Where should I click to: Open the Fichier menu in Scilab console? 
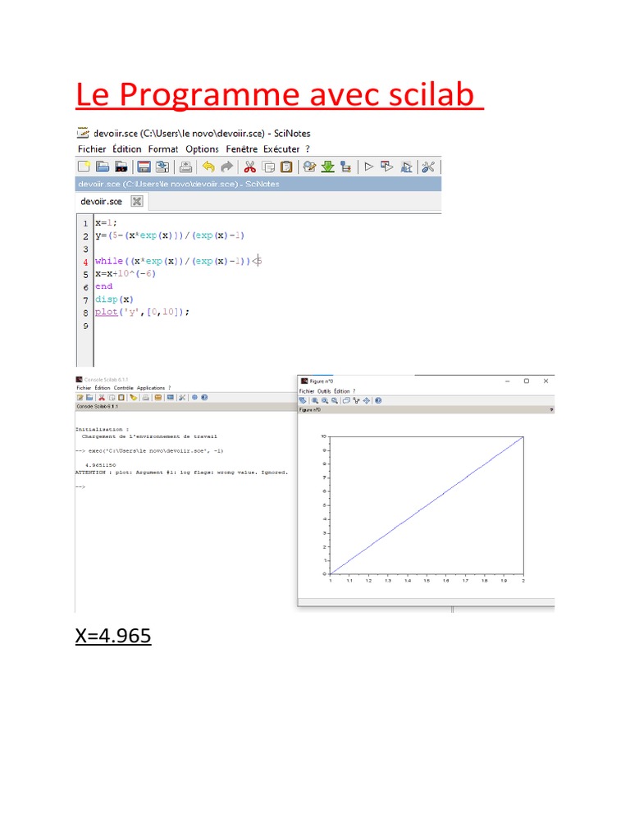click(84, 388)
